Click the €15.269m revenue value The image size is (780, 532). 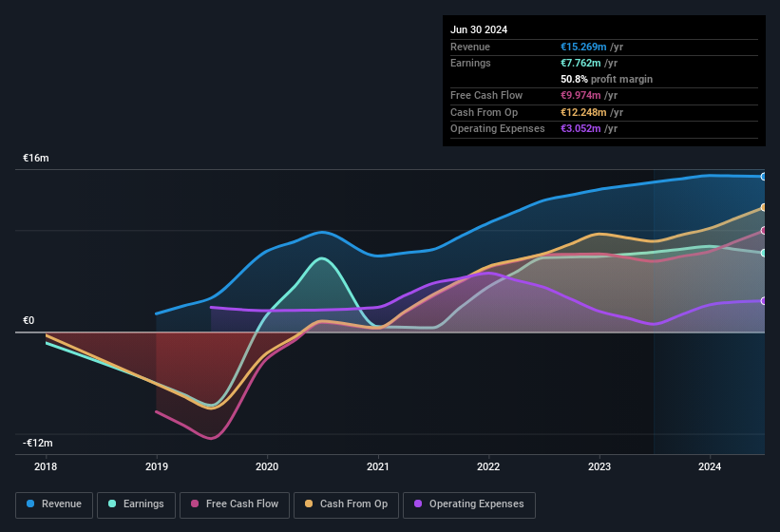tap(583, 47)
